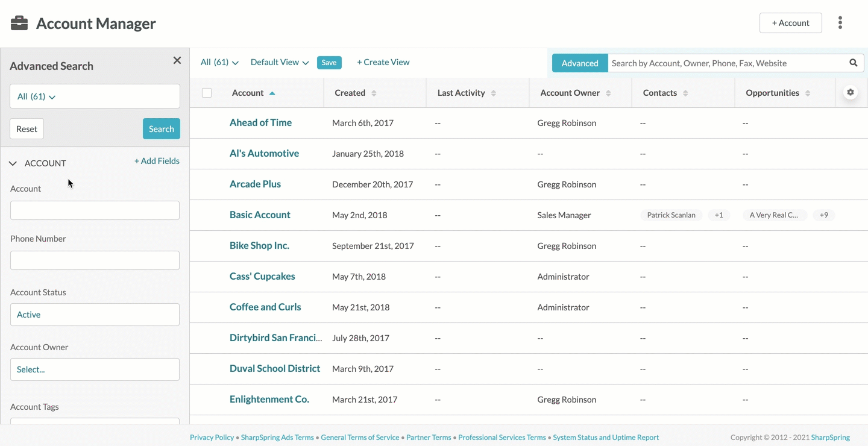Click the main account search box

click(x=726, y=63)
